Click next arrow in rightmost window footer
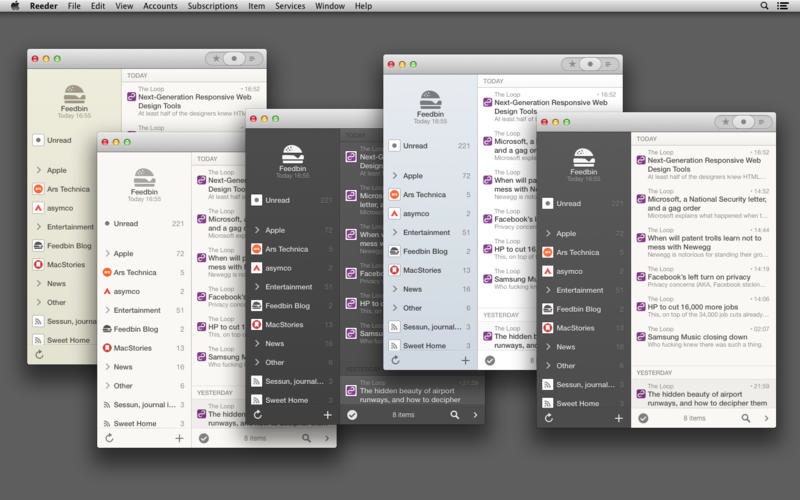Image resolution: width=800 pixels, height=500 pixels. pyautogui.click(x=766, y=418)
